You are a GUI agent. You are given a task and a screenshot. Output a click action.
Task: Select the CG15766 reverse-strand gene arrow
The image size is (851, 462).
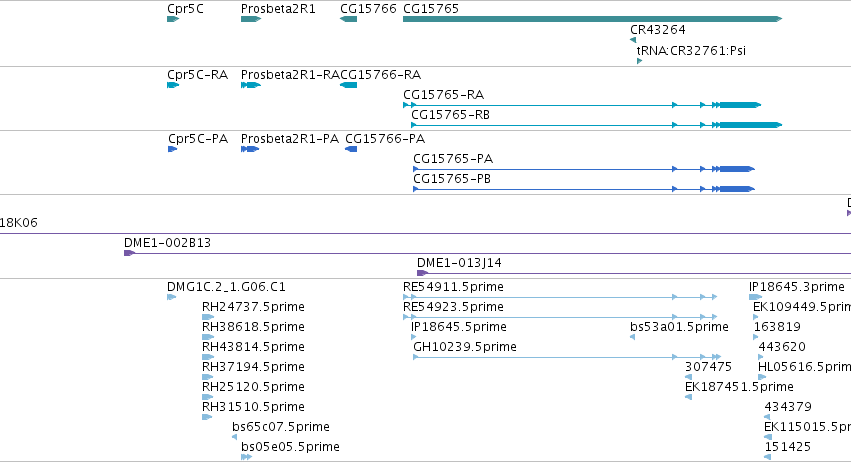[x=348, y=20]
